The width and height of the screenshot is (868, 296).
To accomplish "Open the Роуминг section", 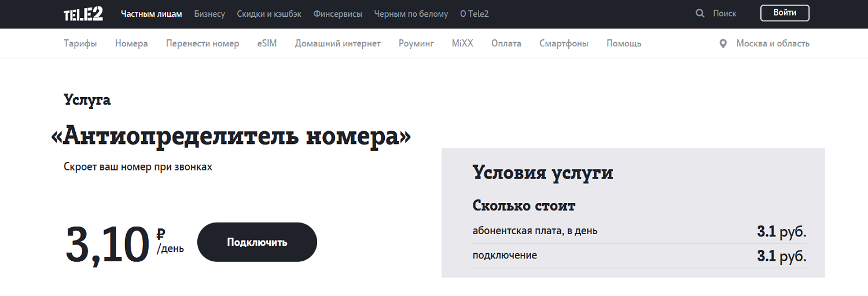I will (416, 43).
